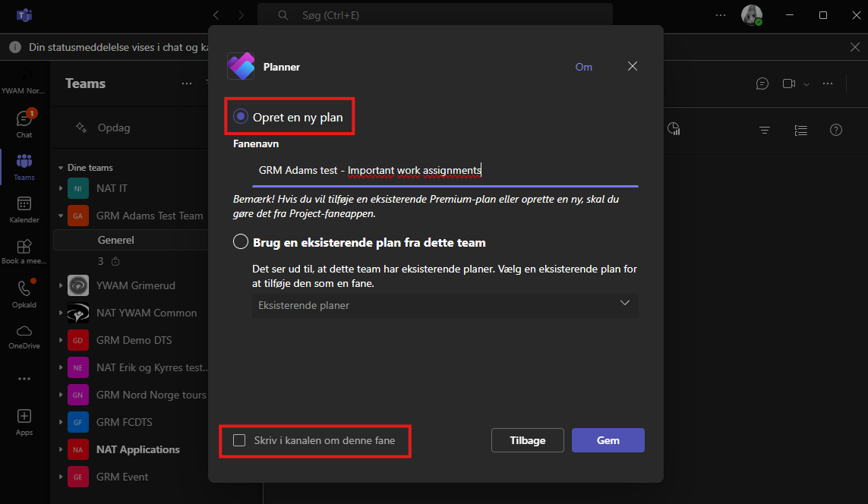The width and height of the screenshot is (868, 504).
Task: Expand the GRM Demo DTS team
Action: 61,340
